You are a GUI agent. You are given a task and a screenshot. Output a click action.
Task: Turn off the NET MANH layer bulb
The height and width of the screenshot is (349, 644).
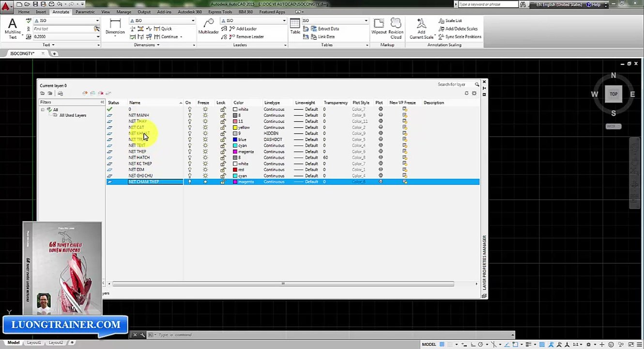pos(189,115)
